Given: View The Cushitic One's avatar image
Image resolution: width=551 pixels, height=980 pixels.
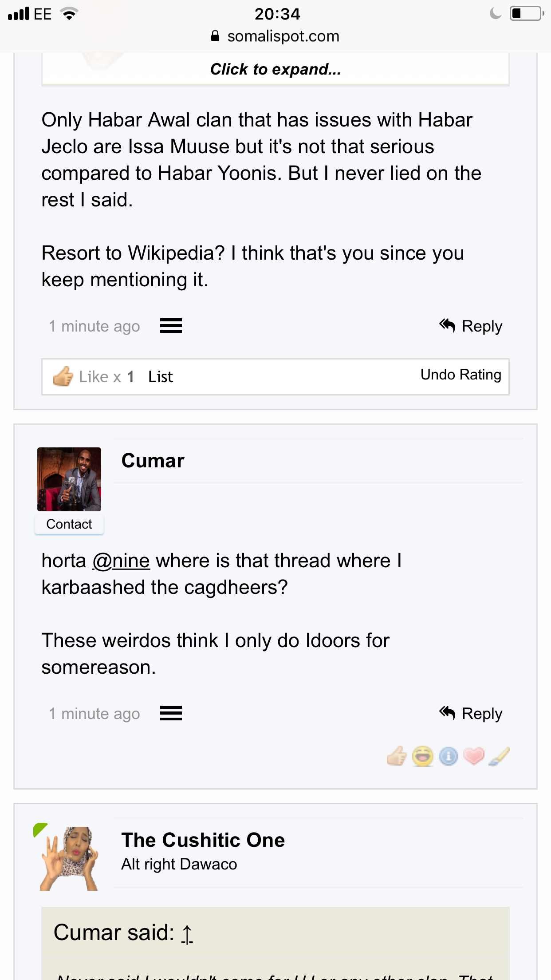Looking at the screenshot, I should tap(69, 858).
